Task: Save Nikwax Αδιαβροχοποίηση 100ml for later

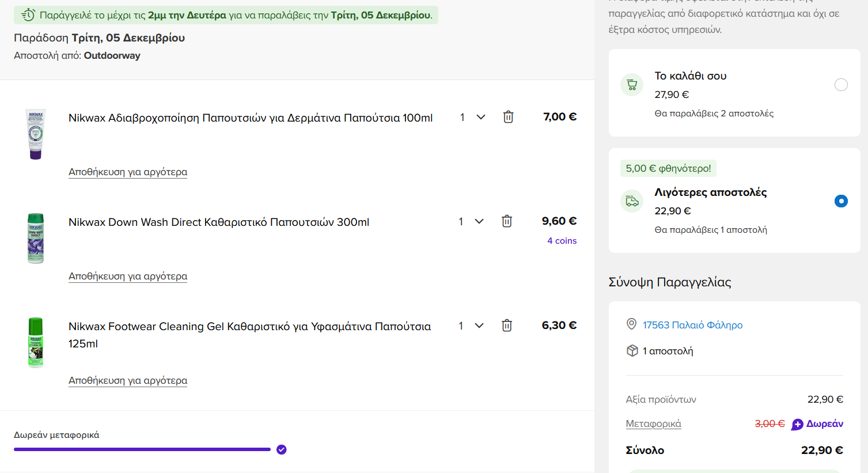Action: (x=128, y=172)
